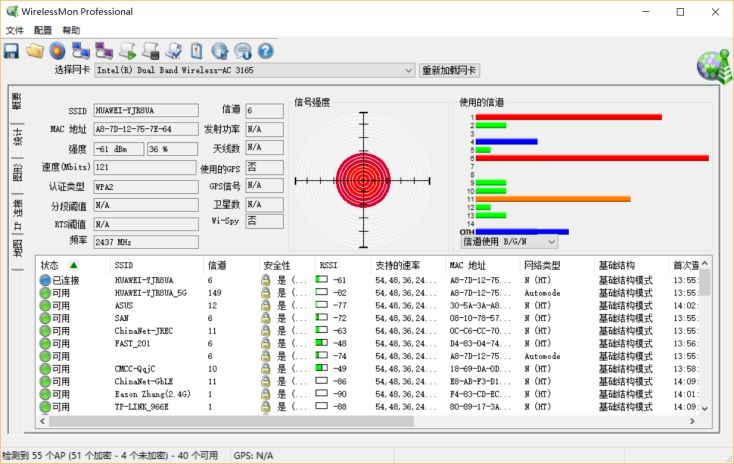Image resolution: width=734 pixels, height=464 pixels.
Task: Click the SSID field showing HUAWEI-YJR8UA
Action: (x=146, y=110)
